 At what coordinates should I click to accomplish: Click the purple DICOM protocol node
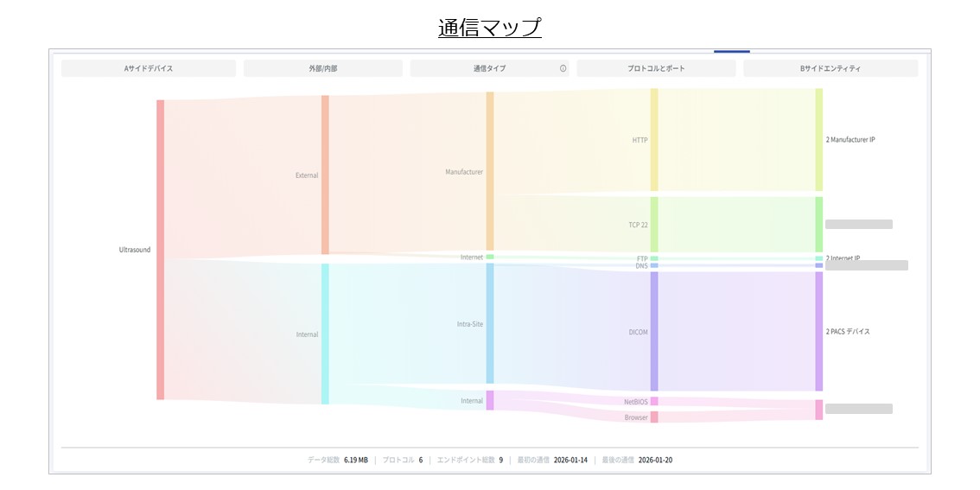(x=654, y=331)
